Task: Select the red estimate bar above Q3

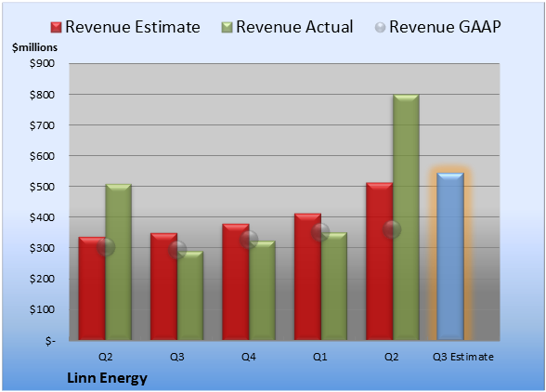Action: (x=163, y=286)
